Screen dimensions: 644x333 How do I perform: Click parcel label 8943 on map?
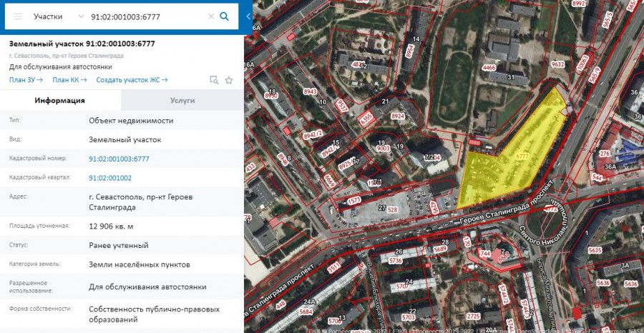click(310, 92)
